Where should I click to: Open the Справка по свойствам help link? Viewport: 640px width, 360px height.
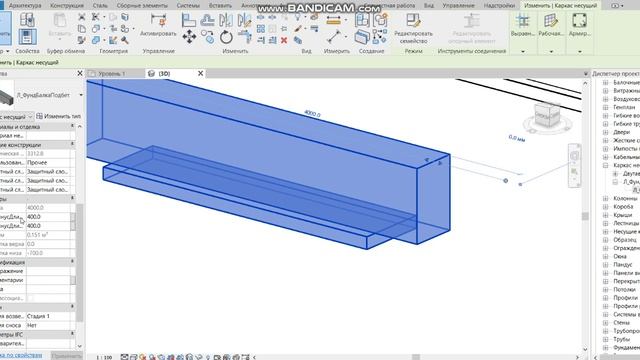tap(20, 355)
